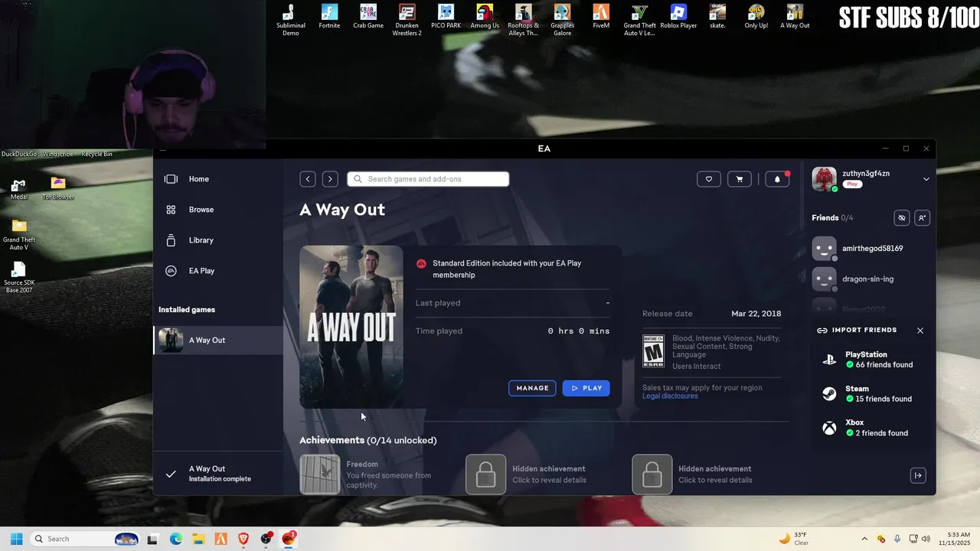
Task: Collapse the friends sidebar arrow button
Action: tap(918, 475)
